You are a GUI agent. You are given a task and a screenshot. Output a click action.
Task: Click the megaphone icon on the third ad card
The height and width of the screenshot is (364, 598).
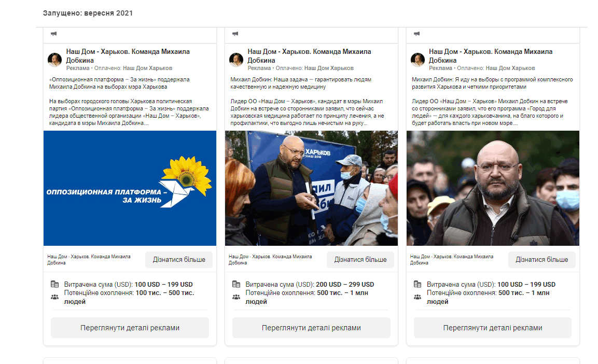coord(416,34)
